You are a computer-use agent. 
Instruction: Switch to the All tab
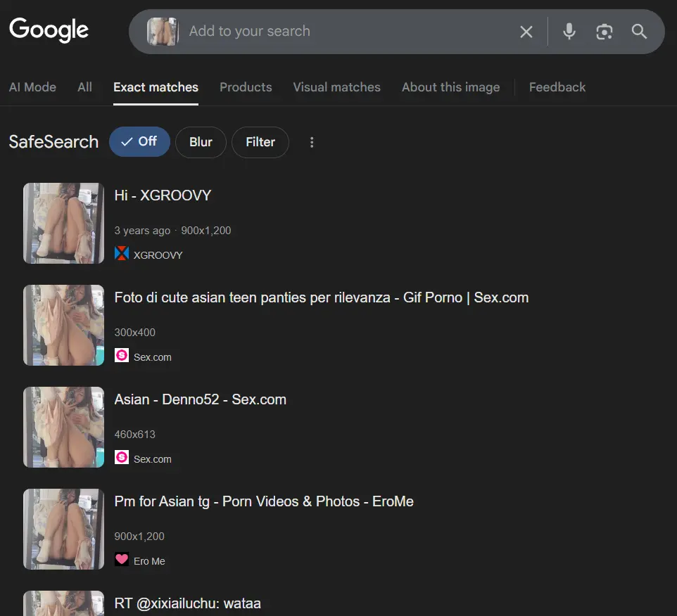click(x=84, y=87)
